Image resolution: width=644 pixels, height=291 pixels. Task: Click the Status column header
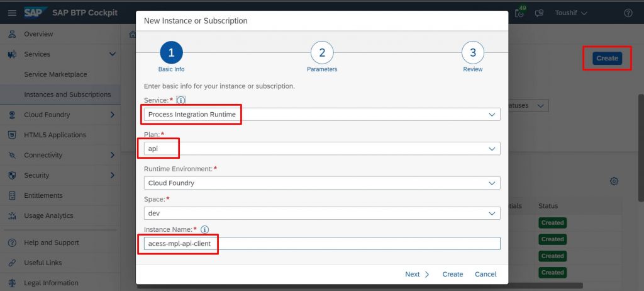click(548, 206)
